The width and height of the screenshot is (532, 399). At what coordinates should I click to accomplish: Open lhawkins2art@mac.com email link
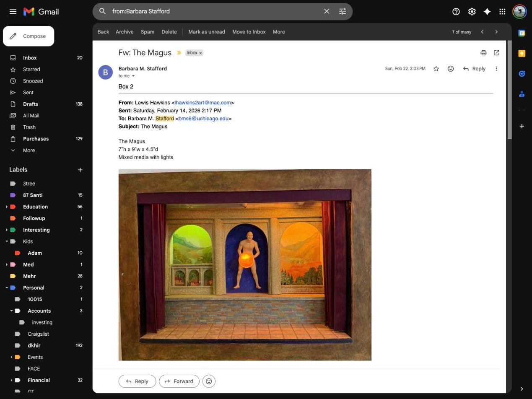pos(202,103)
